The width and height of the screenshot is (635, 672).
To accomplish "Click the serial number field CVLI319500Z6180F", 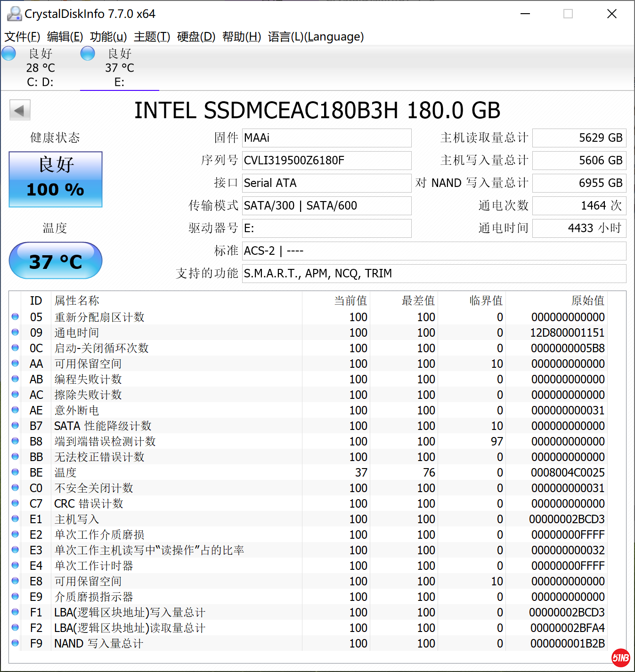I will [x=326, y=161].
